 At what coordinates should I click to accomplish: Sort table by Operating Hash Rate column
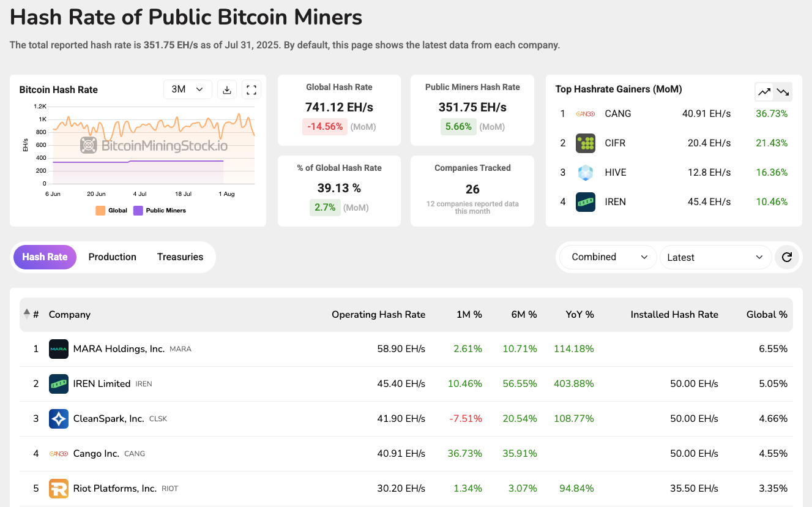click(378, 315)
